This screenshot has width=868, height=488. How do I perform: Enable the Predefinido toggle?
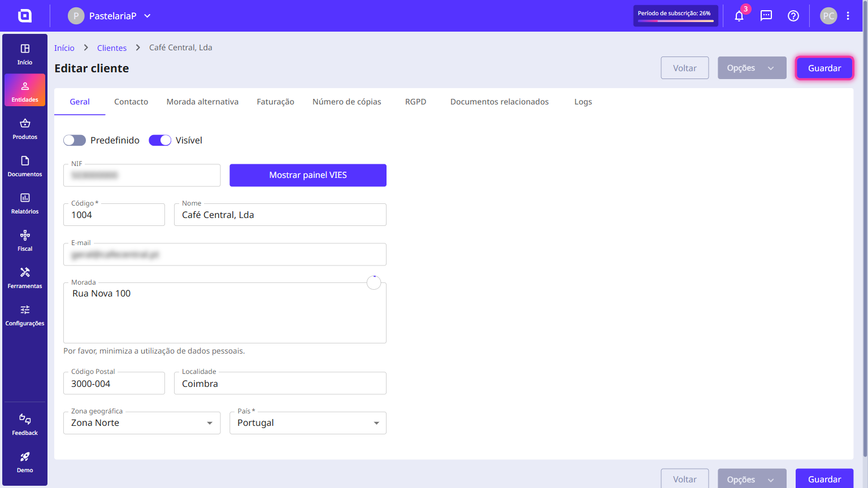click(x=75, y=140)
